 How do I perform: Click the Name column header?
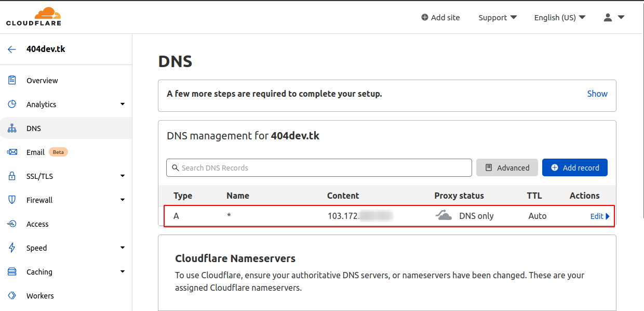click(238, 196)
